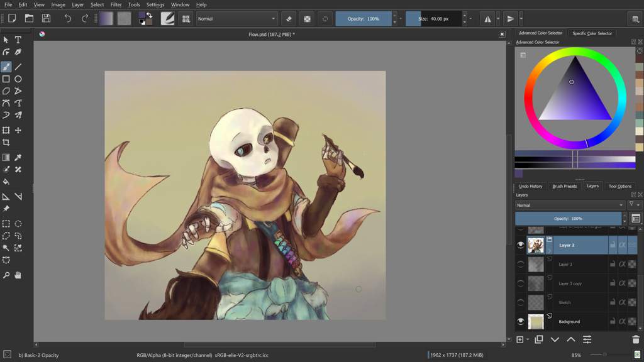Select the Pan hand tool

click(18, 275)
